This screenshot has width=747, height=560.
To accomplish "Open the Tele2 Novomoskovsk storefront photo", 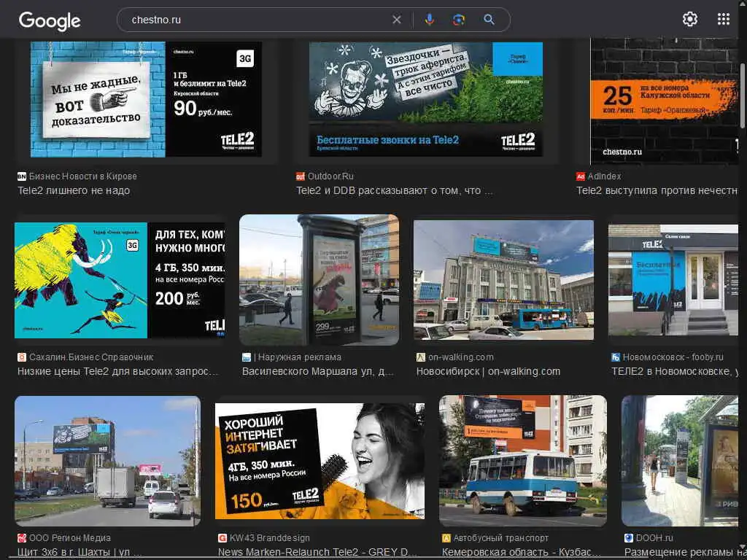I will (x=673, y=280).
